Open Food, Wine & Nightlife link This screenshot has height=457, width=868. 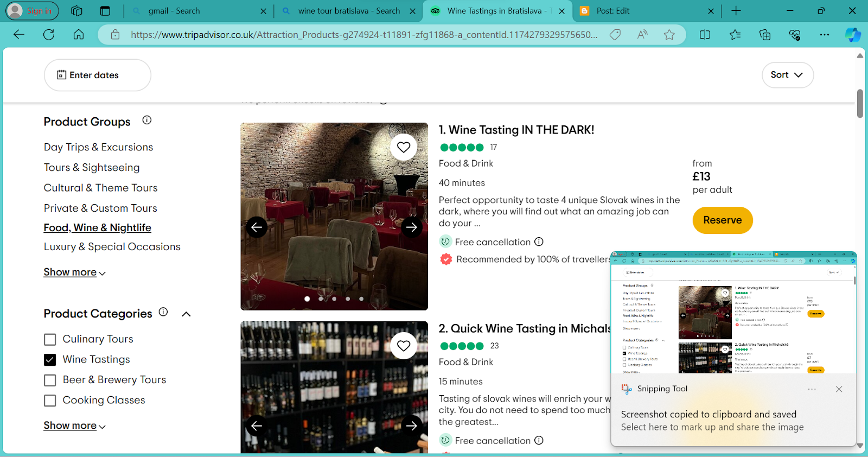98,227
